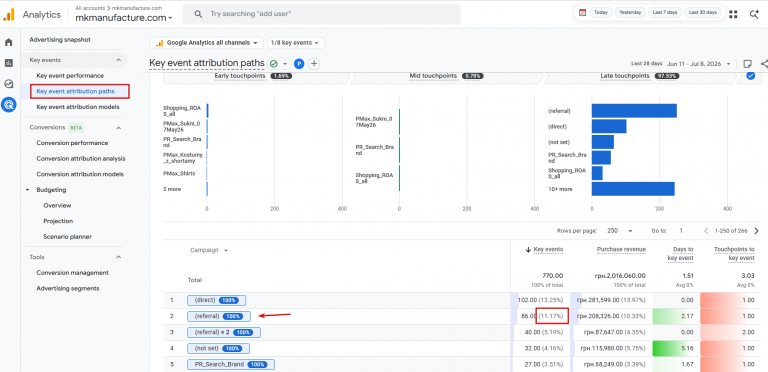
Task: Collapse the Budgeting tree item
Action: click(x=27, y=190)
